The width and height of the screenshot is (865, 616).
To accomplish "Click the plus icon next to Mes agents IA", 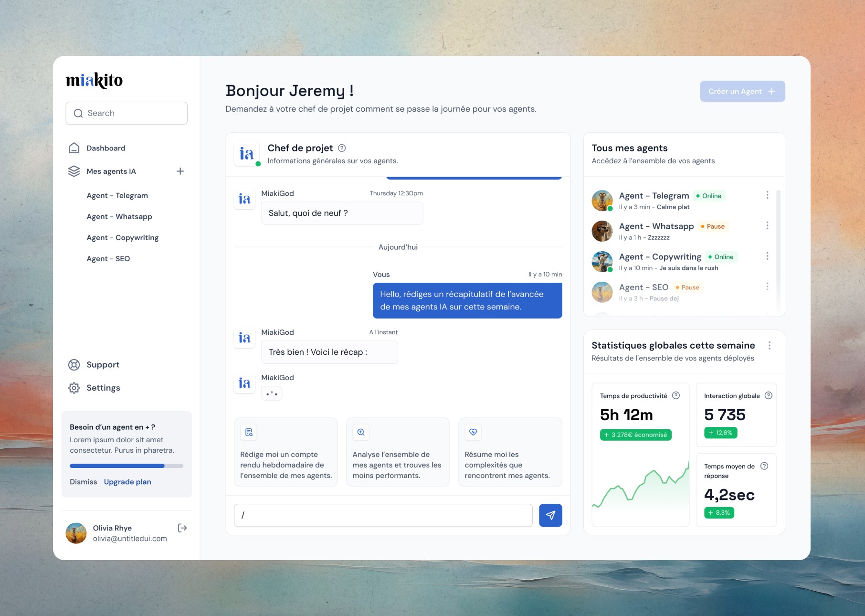I will click(x=180, y=171).
